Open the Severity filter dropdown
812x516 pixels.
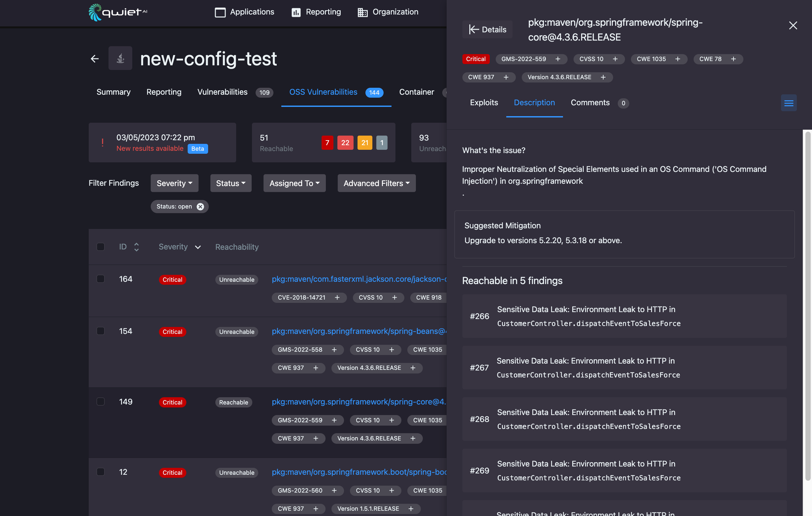coord(174,183)
